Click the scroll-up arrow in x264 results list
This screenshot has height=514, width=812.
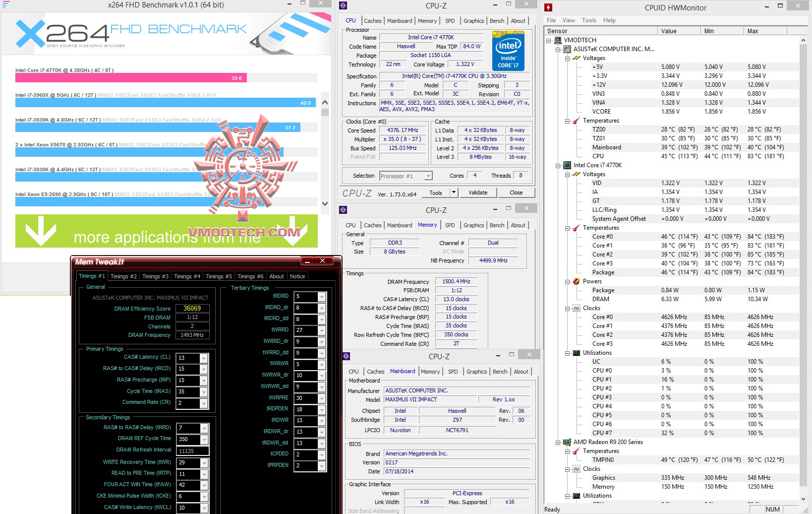(325, 102)
